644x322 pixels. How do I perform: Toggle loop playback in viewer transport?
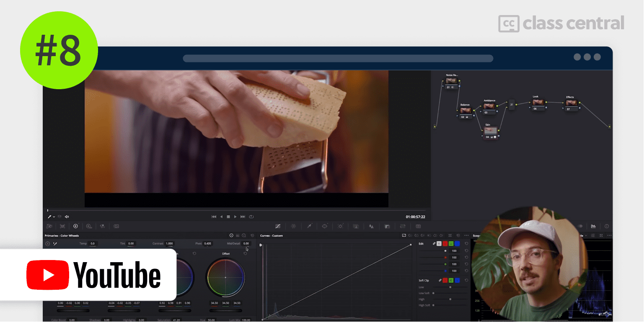click(251, 216)
